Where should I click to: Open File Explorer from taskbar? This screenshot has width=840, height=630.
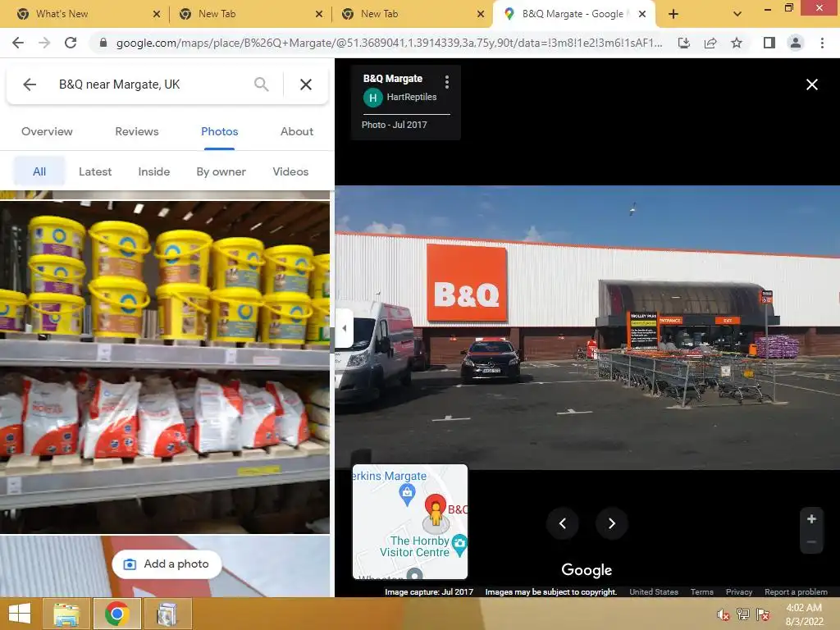click(66, 614)
